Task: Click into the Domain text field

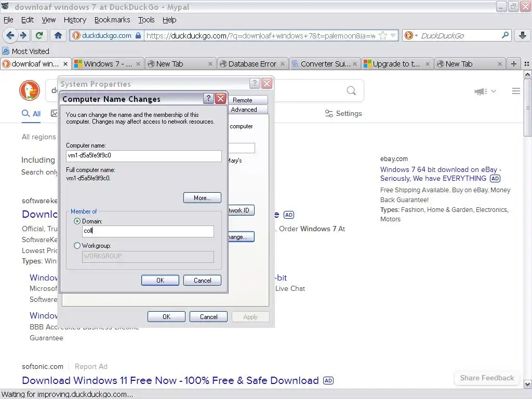Action: 148,231
